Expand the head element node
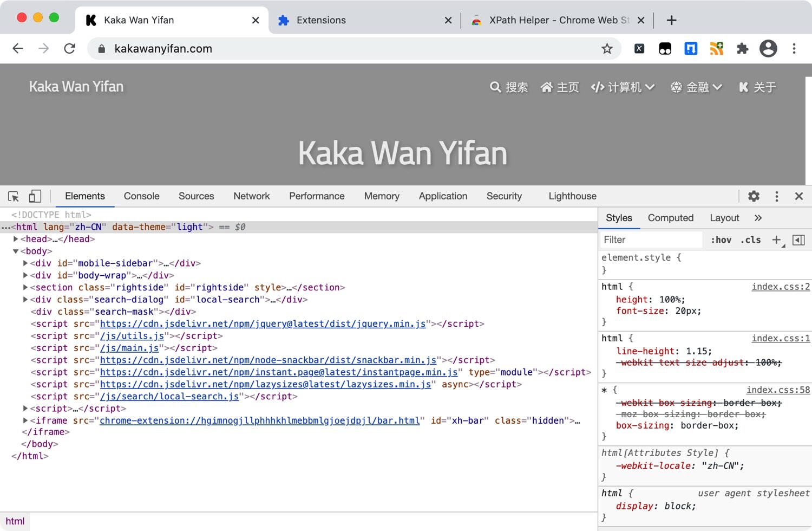Screen dimensions: 812x531 coord(16,239)
